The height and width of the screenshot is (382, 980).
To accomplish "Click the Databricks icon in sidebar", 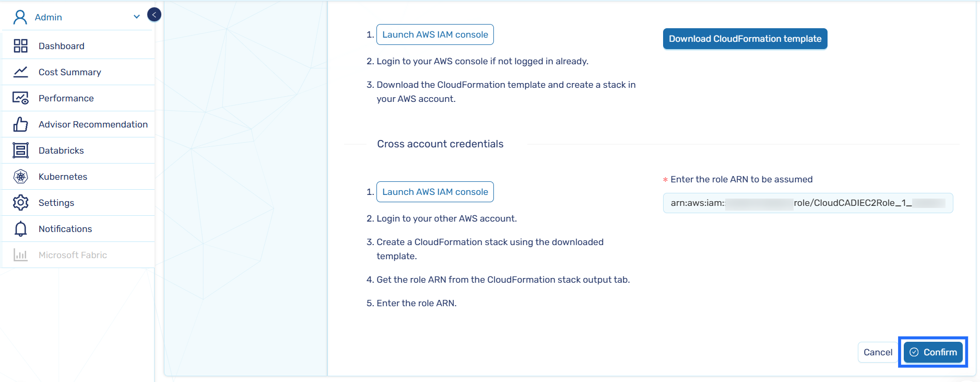I will coord(20,151).
